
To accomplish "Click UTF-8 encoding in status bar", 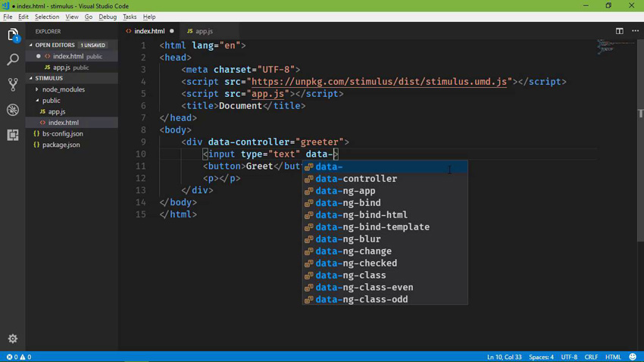I will pyautogui.click(x=569, y=357).
